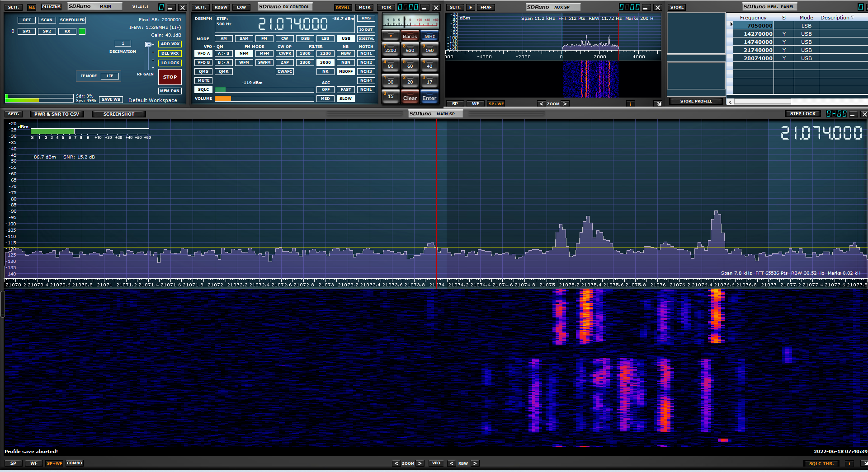Switch AUX SP to WF view

pyautogui.click(x=476, y=103)
